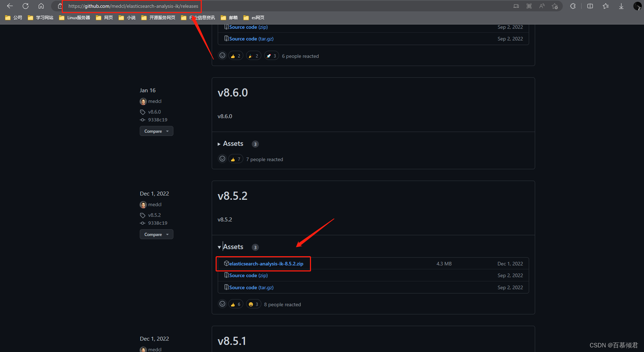Open read aloud icon in address bar

tap(542, 6)
